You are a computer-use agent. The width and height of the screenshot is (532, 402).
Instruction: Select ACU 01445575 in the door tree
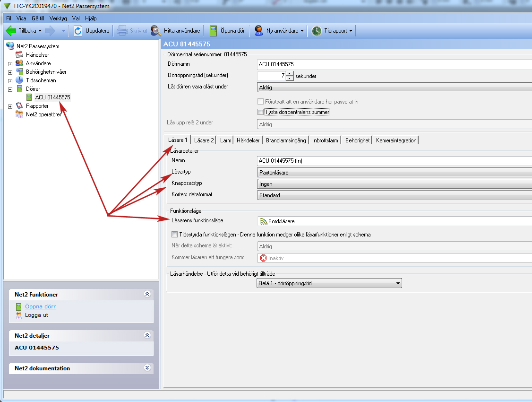pos(52,97)
